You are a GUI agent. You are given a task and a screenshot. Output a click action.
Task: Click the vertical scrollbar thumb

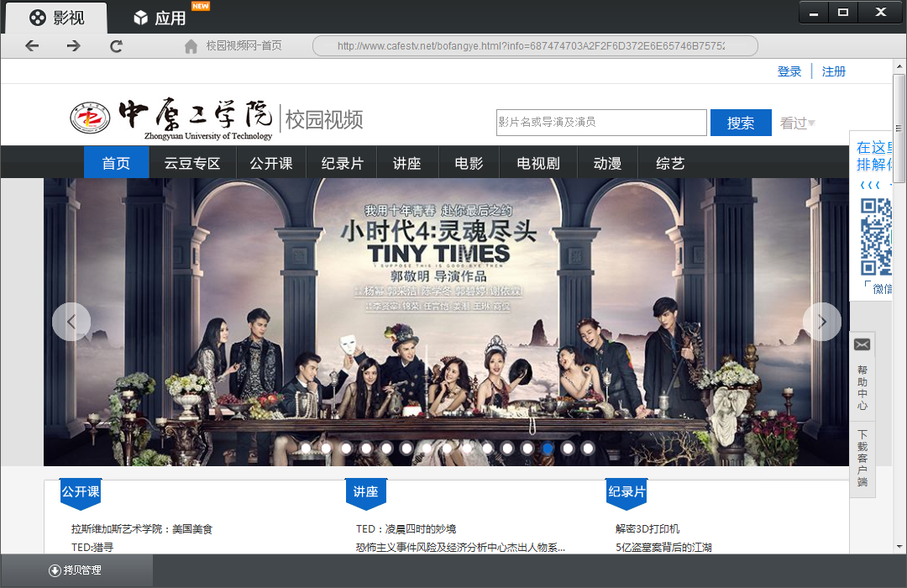tap(899, 128)
